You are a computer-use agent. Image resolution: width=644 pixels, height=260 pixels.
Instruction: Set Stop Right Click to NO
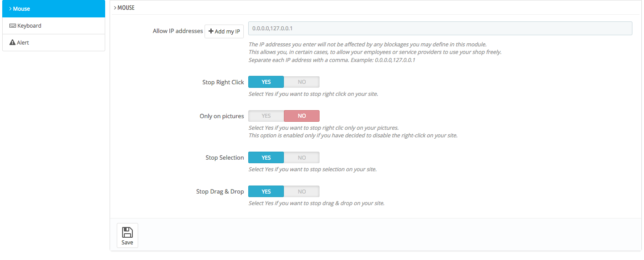pos(302,82)
